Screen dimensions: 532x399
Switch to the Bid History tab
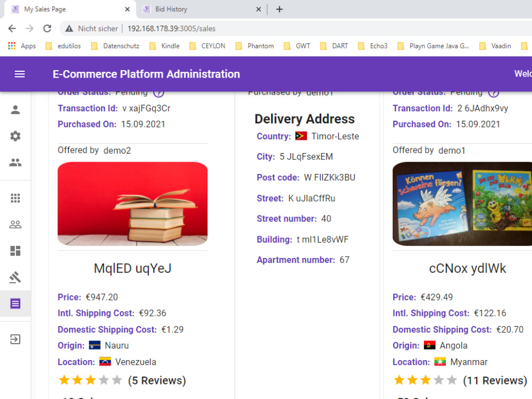tap(202, 9)
